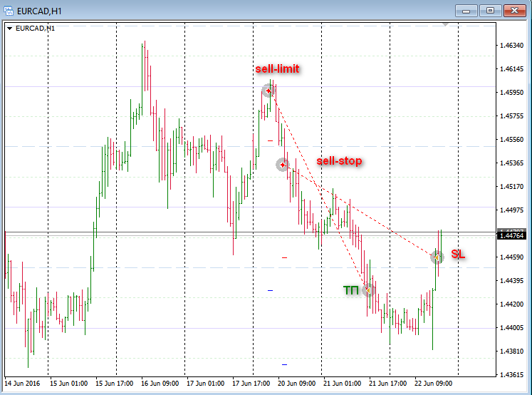Click the 22 Jun 09:00 time axis label
The height and width of the screenshot is (395, 532).
tap(433, 384)
